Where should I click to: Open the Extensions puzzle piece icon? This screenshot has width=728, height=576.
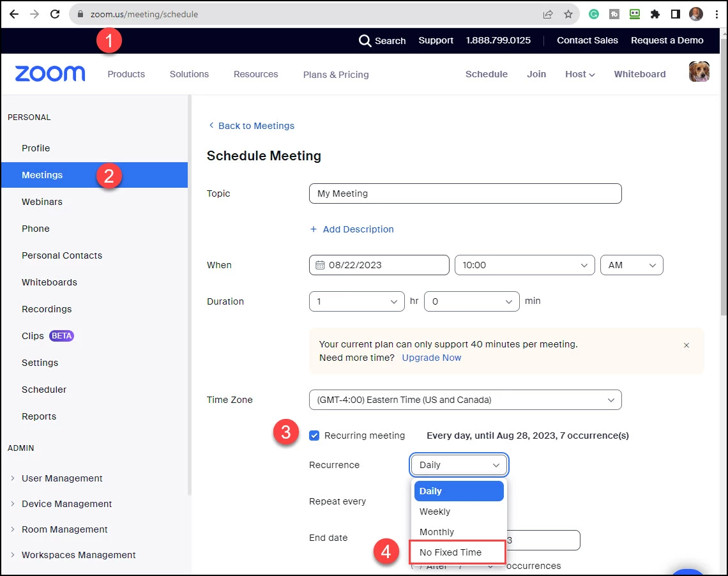[655, 14]
